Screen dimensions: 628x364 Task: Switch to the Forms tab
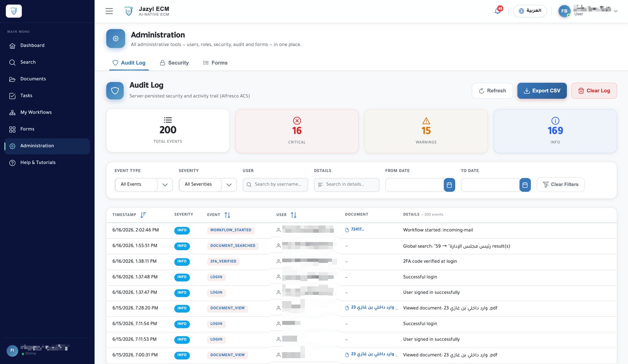(x=215, y=63)
